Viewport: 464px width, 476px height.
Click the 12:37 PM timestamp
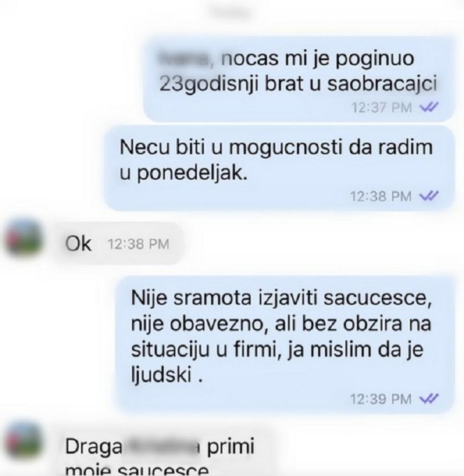[x=381, y=107]
